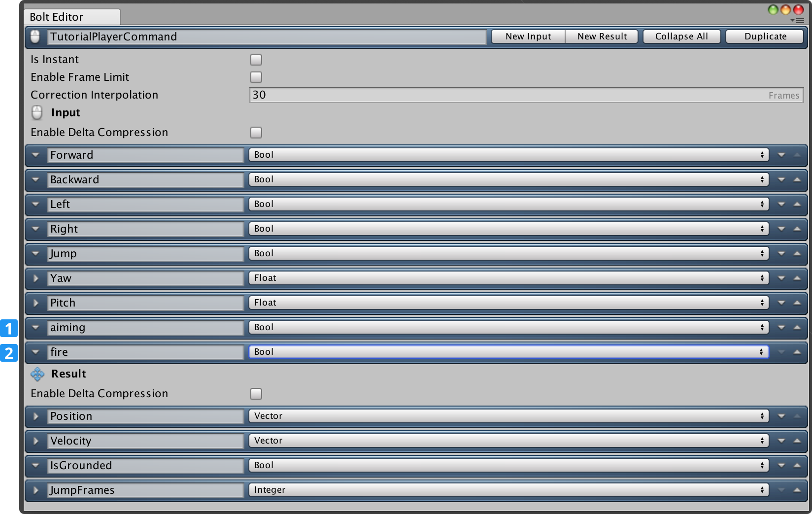Enable Delta Compression under Input

[256, 133]
